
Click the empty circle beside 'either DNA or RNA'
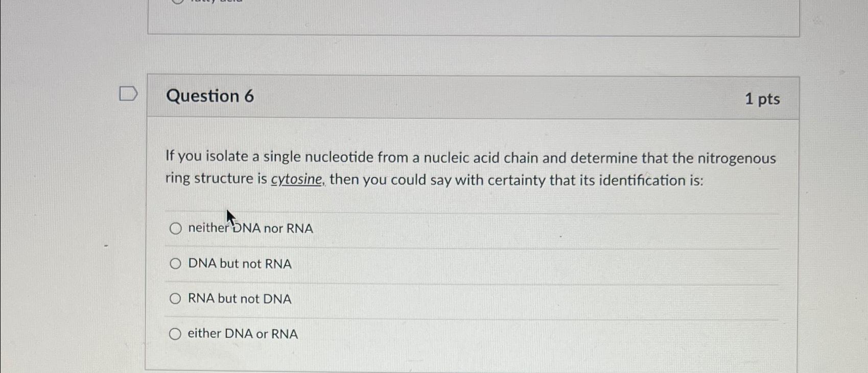pos(176,333)
